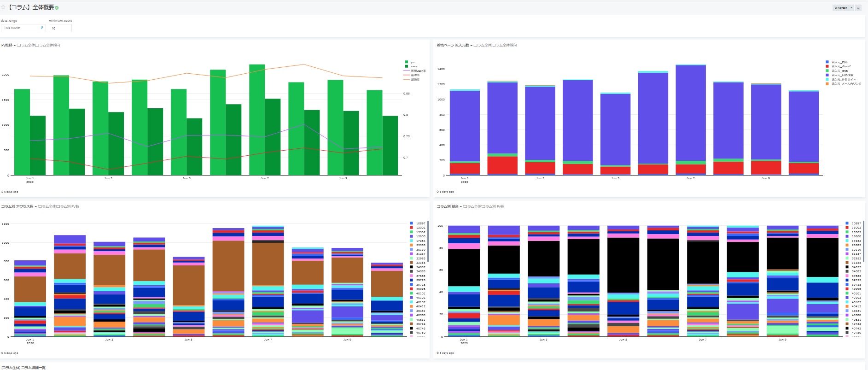Click the Refresh button
This screenshot has width=868, height=370.
click(841, 8)
